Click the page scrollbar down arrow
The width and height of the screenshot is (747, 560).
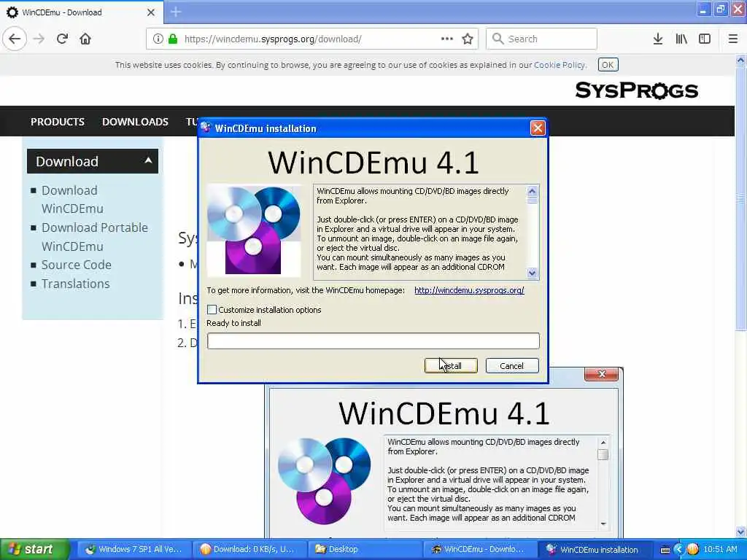pos(740,532)
